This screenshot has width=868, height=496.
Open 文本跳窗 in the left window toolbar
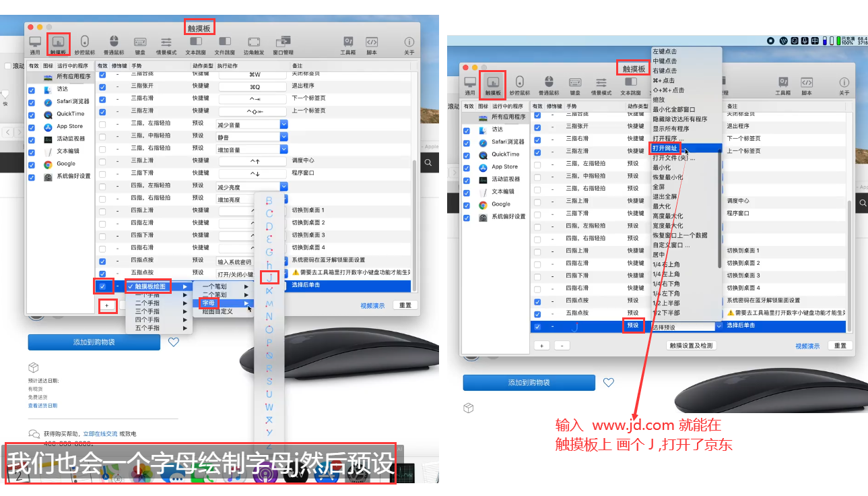(195, 45)
